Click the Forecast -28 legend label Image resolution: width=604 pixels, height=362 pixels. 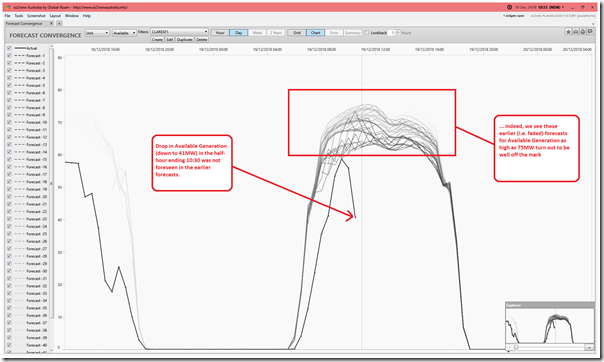37,256
